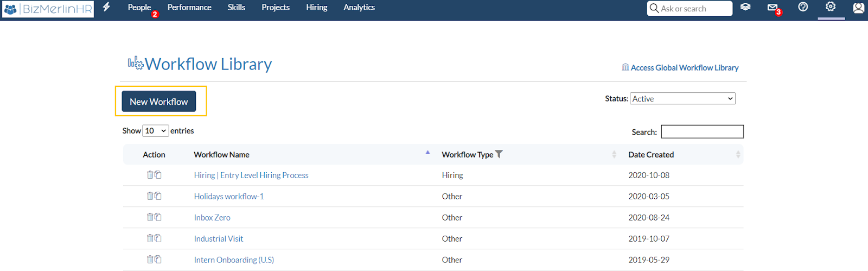The width and height of the screenshot is (868, 271).
Task: Select Other type in Inbox Zero row
Action: [x=452, y=218]
